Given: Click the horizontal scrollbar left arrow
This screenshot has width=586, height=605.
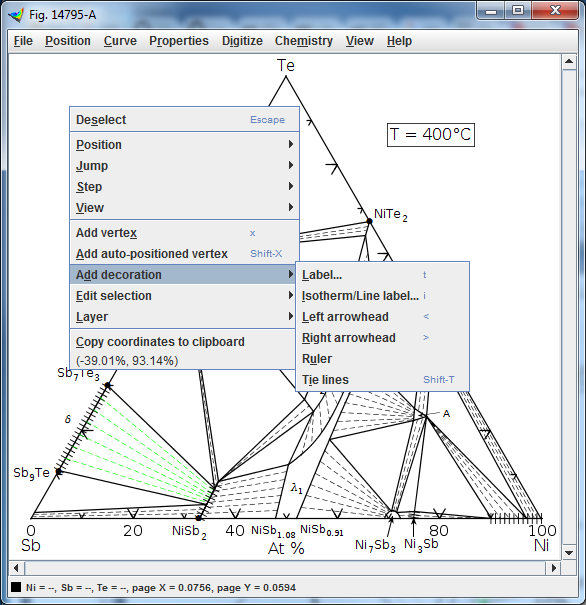Looking at the screenshot, I should coord(16,568).
